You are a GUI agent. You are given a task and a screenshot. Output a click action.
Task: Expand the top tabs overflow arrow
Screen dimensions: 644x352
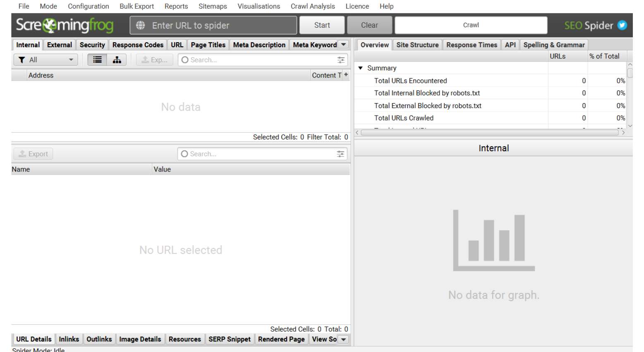tap(343, 45)
